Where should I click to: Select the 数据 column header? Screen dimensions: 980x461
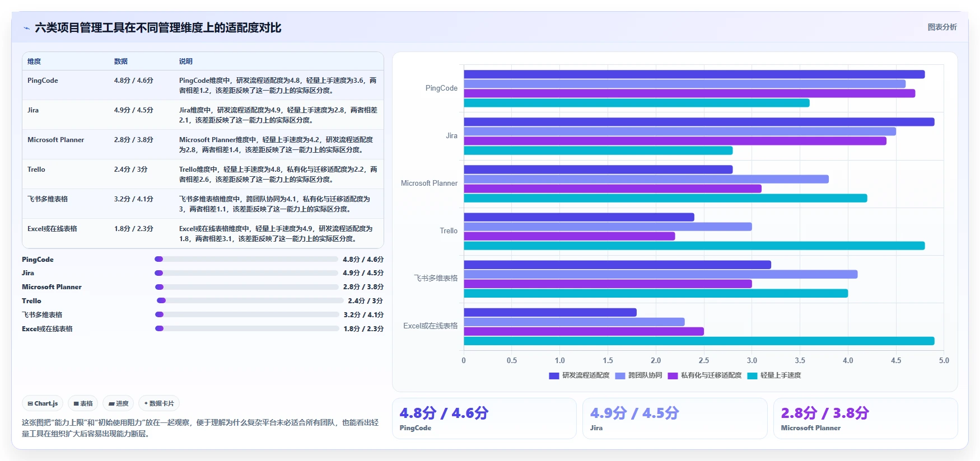[x=121, y=62]
